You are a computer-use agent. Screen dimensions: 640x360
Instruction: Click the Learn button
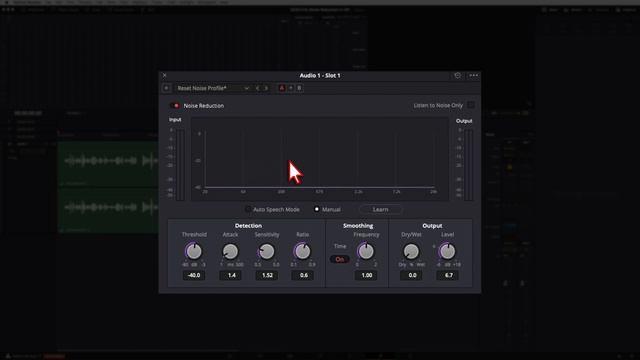380,209
